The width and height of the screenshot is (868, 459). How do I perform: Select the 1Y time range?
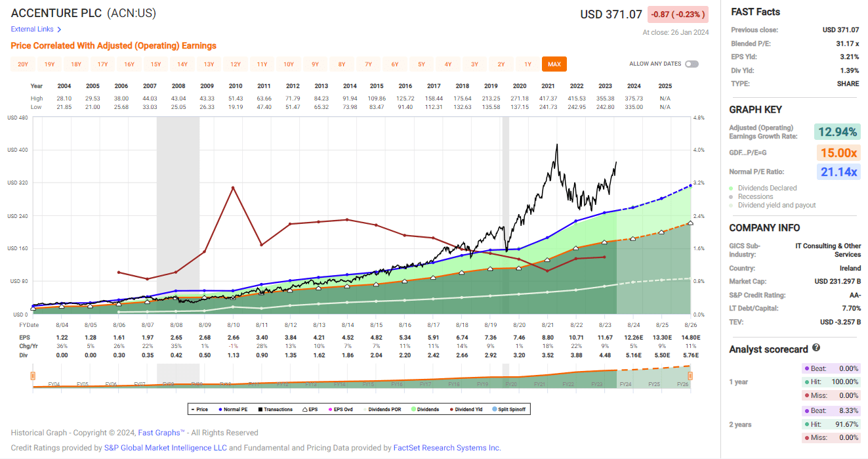(527, 64)
